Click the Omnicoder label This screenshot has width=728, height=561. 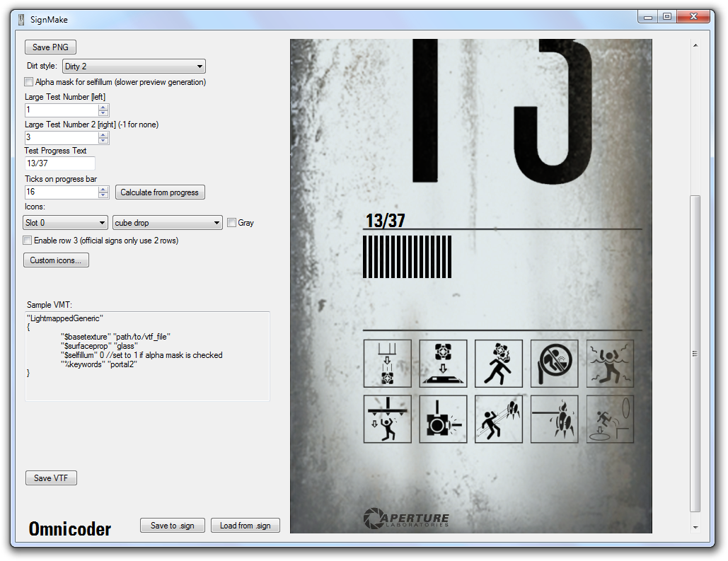(x=69, y=529)
